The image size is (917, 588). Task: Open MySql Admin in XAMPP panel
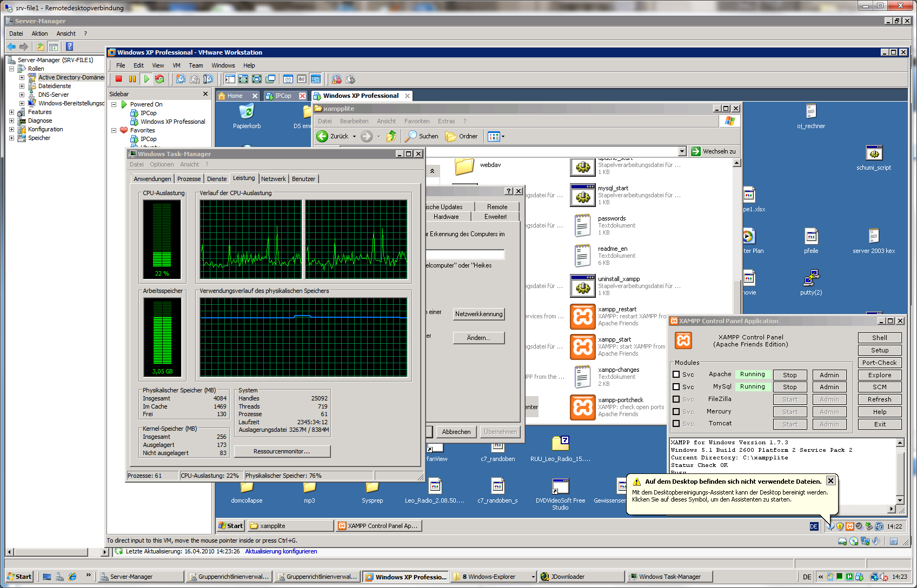click(x=829, y=387)
